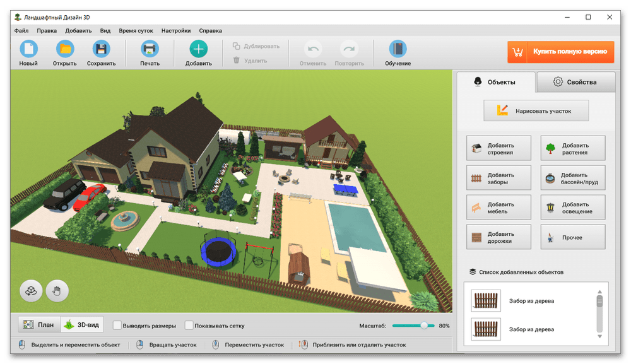Adjust the Масштаб zoom slider

pyautogui.click(x=424, y=326)
